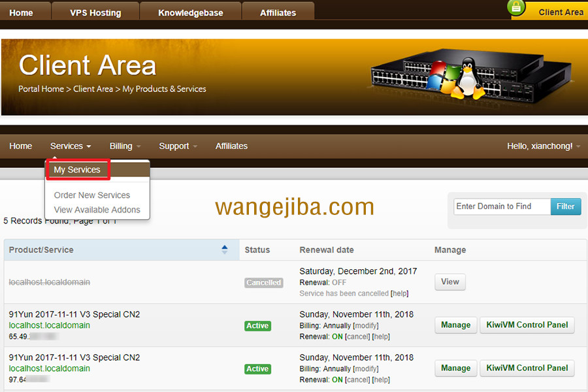Image resolution: width=588 pixels, height=392 pixels.
Task: Choose View Available Addons menu entry
Action: pyautogui.click(x=97, y=210)
